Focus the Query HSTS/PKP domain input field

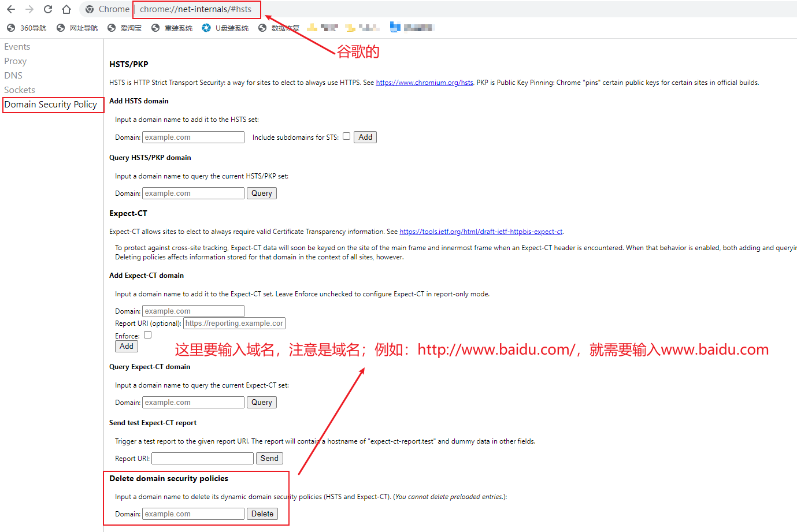pyautogui.click(x=194, y=194)
